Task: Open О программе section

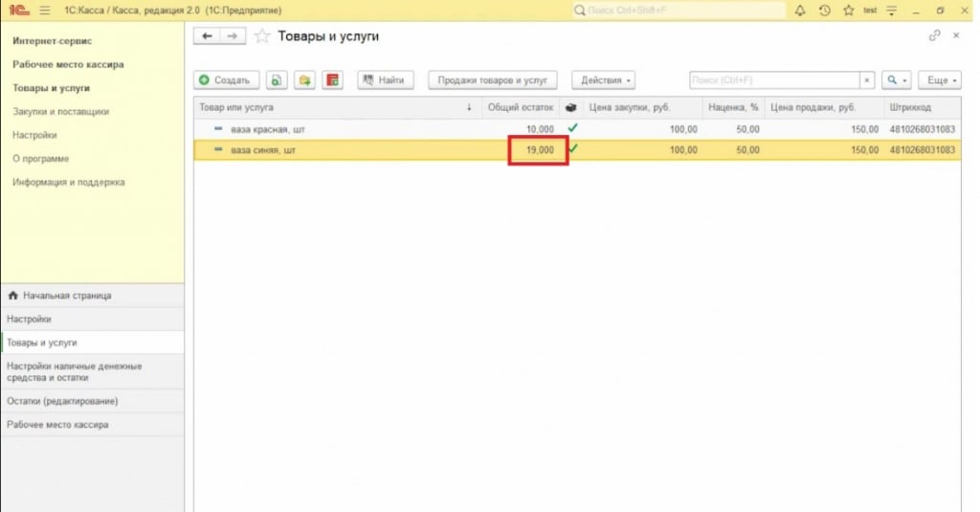Action: (x=40, y=159)
